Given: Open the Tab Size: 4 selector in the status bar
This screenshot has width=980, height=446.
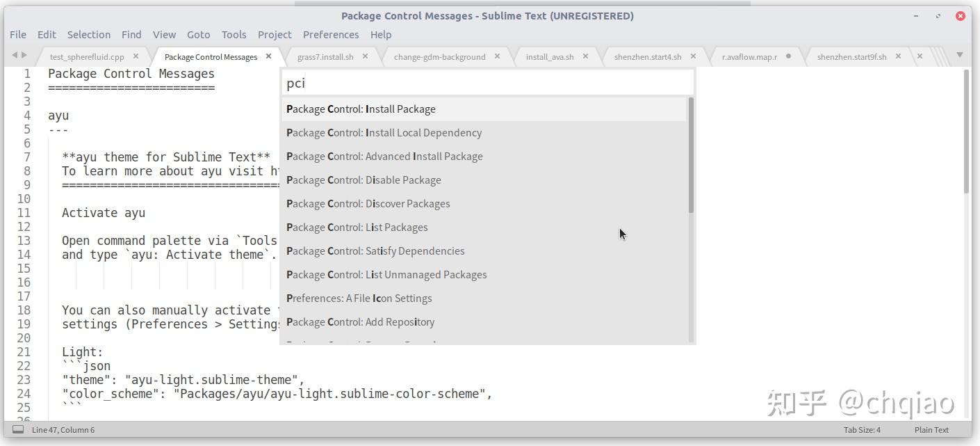Looking at the screenshot, I should [861, 429].
